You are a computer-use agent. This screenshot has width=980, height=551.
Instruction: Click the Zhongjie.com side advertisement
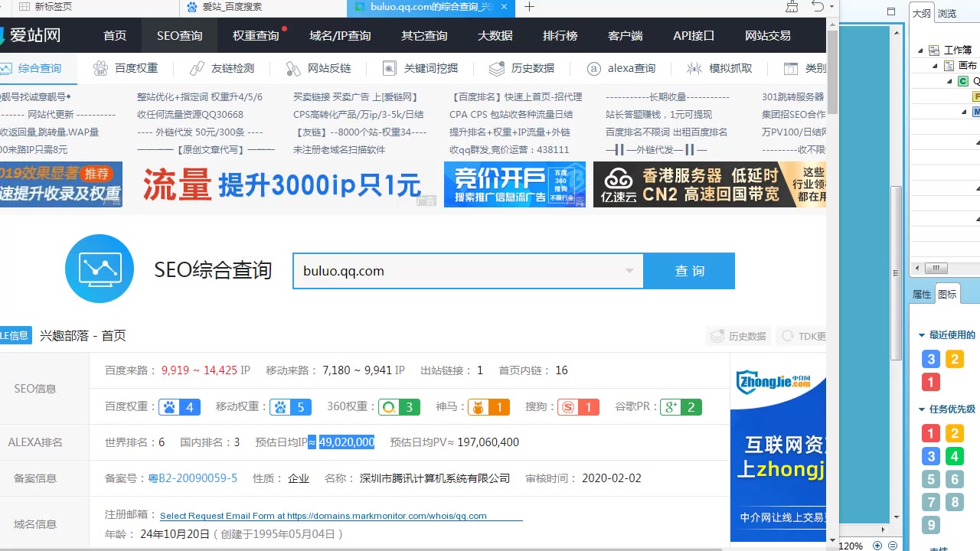point(778,447)
